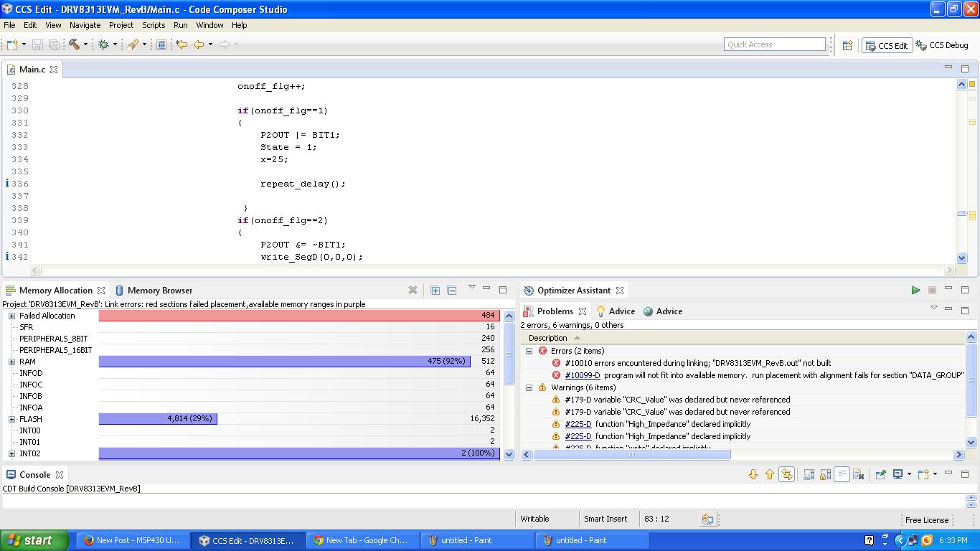This screenshot has width=980, height=551.
Task: Open the Memory Allocation view menu triangle
Action: [471, 287]
